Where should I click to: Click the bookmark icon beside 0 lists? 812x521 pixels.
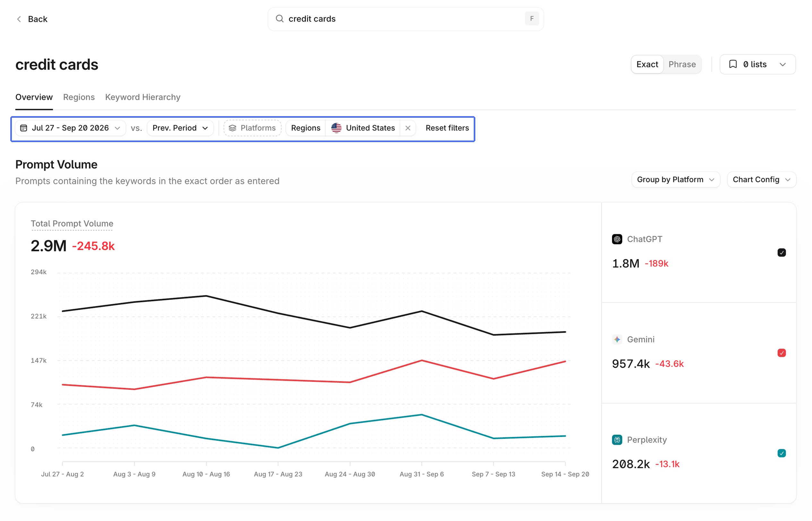(733, 64)
